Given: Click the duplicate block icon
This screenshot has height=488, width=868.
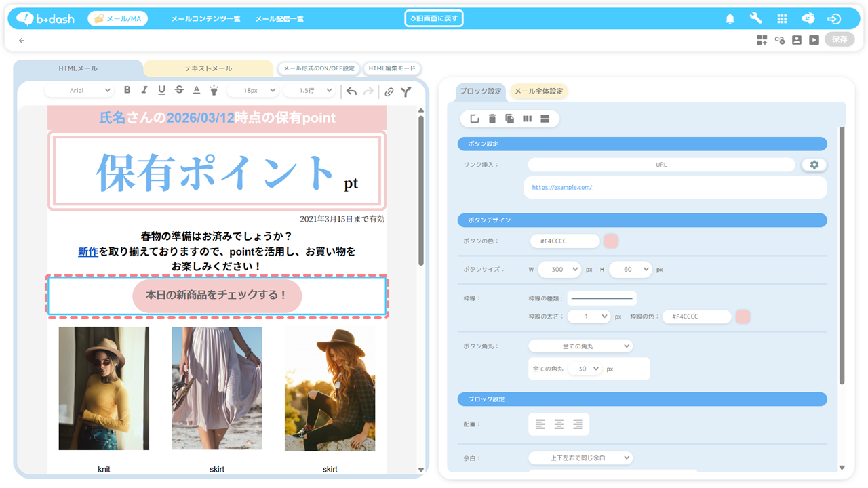Looking at the screenshot, I should pos(510,119).
